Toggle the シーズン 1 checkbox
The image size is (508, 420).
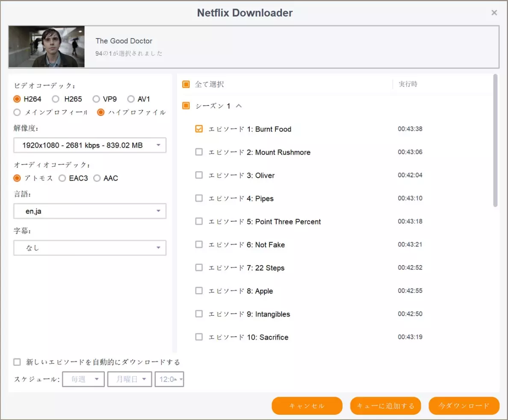click(186, 106)
